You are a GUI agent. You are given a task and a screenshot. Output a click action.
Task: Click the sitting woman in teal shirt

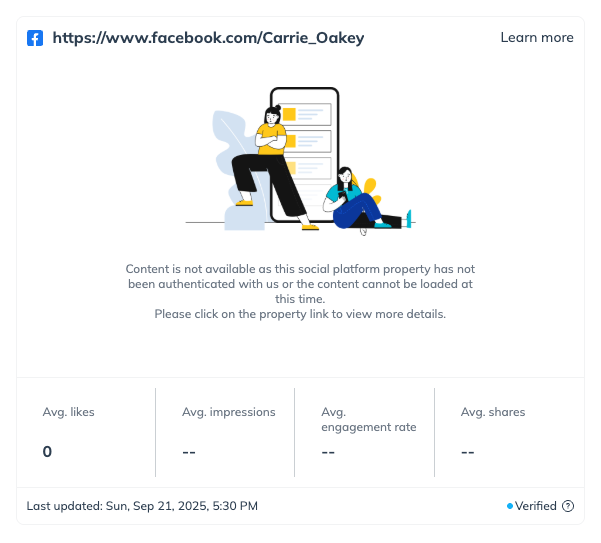click(355, 200)
